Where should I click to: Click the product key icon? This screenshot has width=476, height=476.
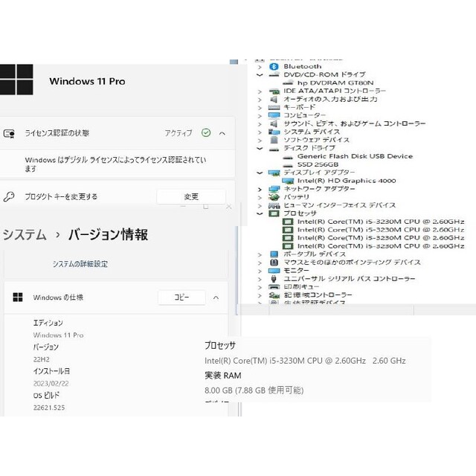click(9, 196)
